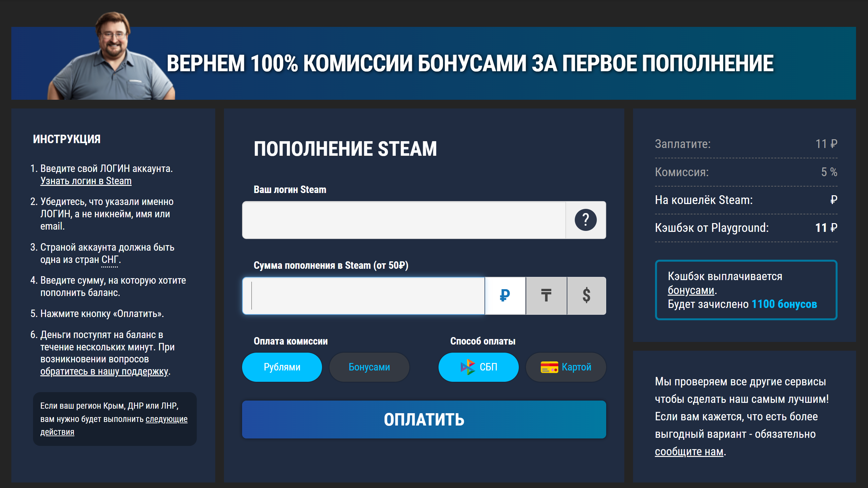868x488 pixels.
Task: Click the 'сообщите нам' link
Action: [x=689, y=451]
